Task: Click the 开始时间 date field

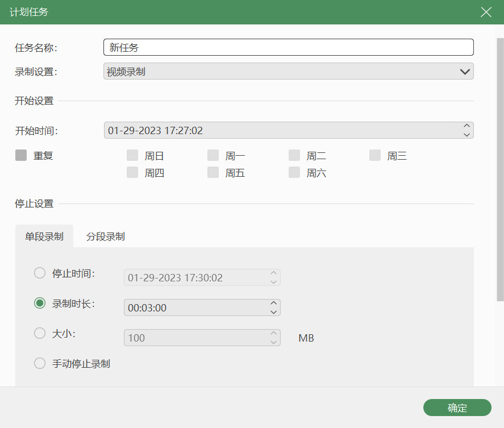Action: point(288,130)
